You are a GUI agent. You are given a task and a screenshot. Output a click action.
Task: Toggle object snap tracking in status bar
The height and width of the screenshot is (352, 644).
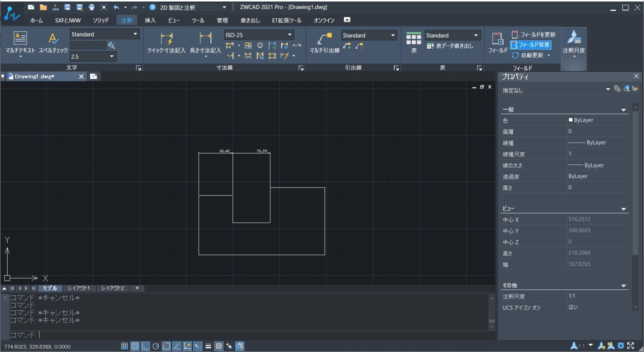pos(177,346)
